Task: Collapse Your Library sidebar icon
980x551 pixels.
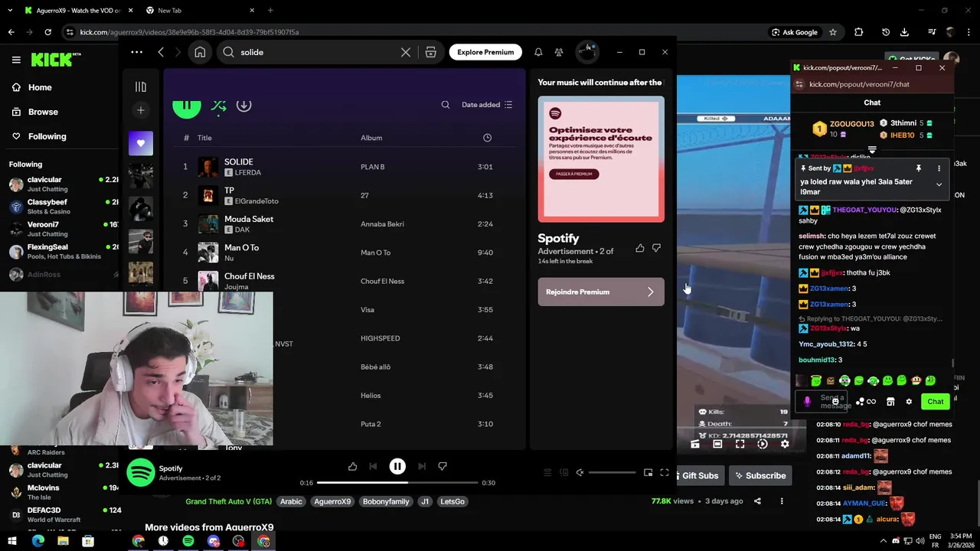Action: 140,87
